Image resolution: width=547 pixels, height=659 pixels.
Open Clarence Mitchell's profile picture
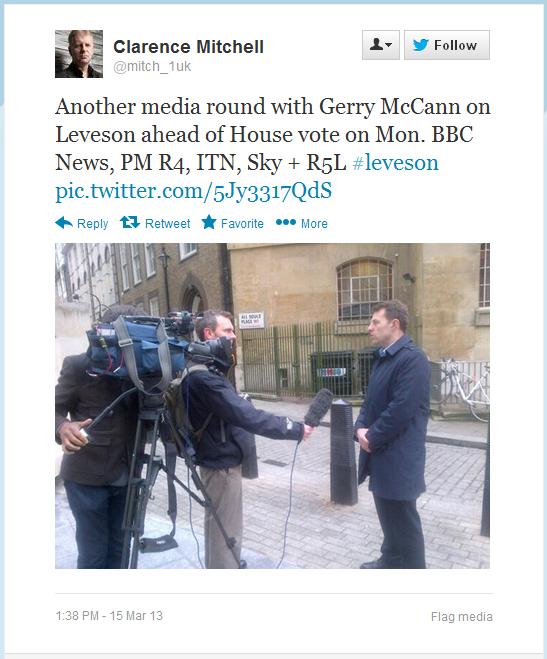79,54
